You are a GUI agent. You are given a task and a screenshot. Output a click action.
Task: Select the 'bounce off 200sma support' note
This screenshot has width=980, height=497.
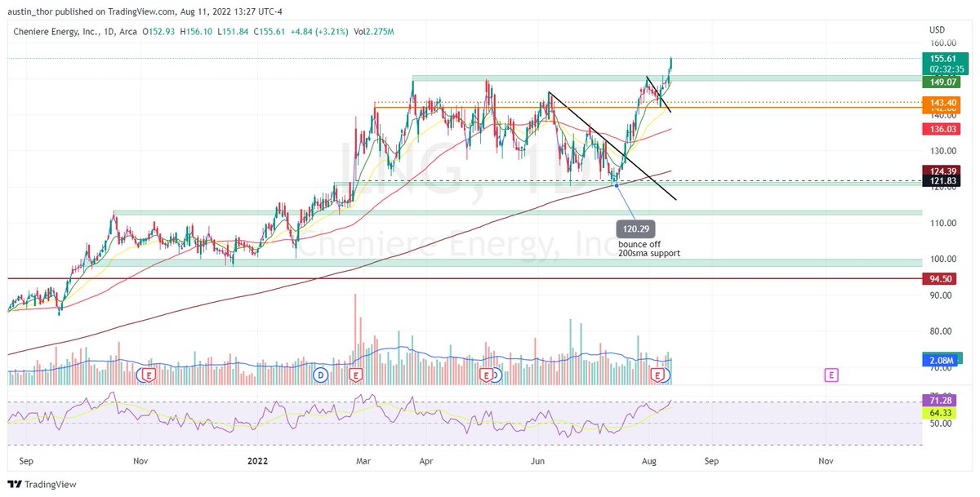point(649,248)
